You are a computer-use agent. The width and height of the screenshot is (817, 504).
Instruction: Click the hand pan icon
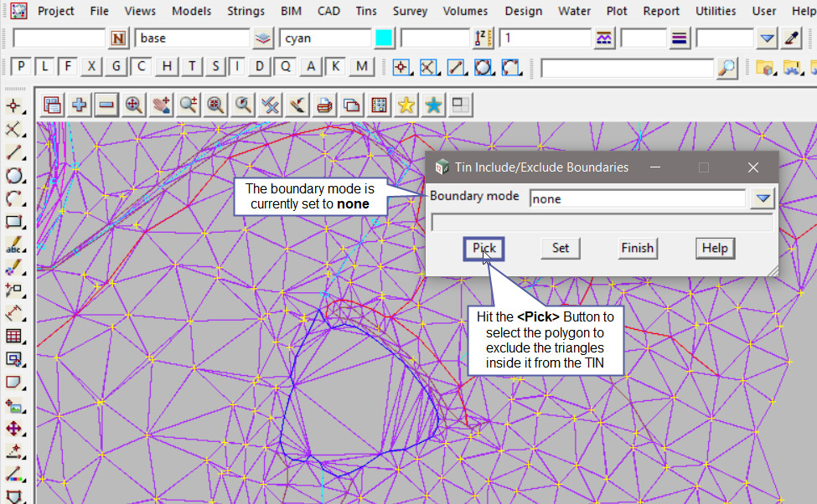[162, 105]
